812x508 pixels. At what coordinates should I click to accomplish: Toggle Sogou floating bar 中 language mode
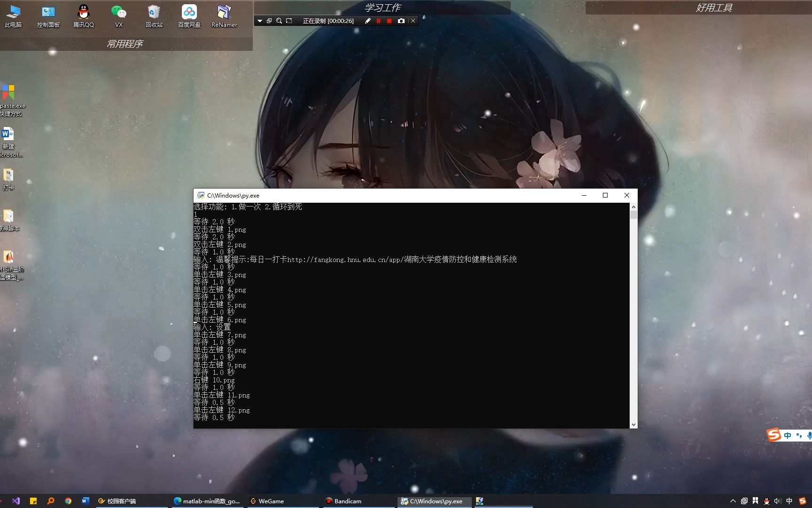click(x=788, y=435)
